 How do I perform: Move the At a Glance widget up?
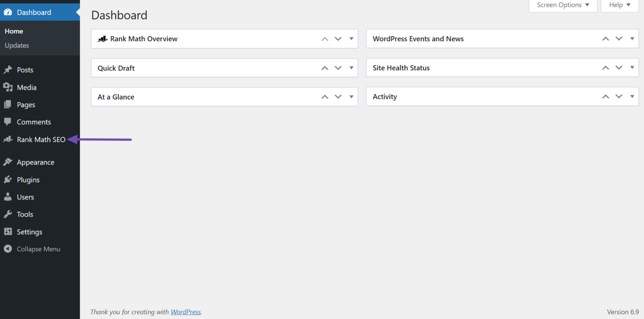(324, 97)
